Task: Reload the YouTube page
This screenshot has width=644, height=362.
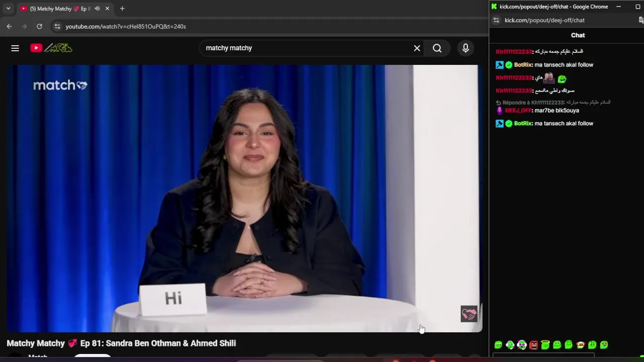Action: pos(39,26)
